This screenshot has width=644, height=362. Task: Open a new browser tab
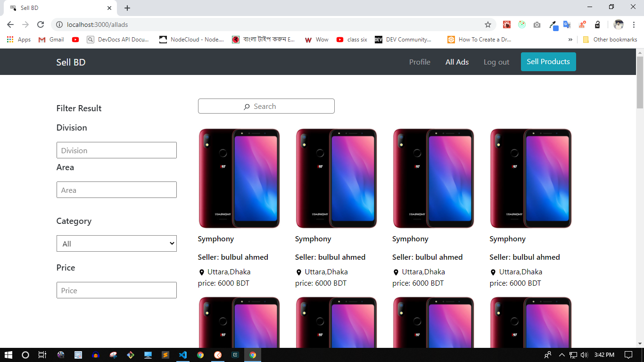point(127,8)
